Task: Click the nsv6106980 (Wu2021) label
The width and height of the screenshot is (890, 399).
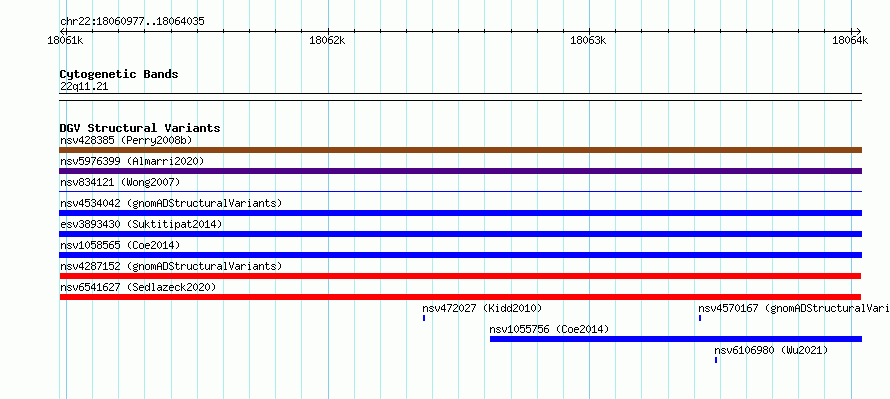Action: [771, 350]
